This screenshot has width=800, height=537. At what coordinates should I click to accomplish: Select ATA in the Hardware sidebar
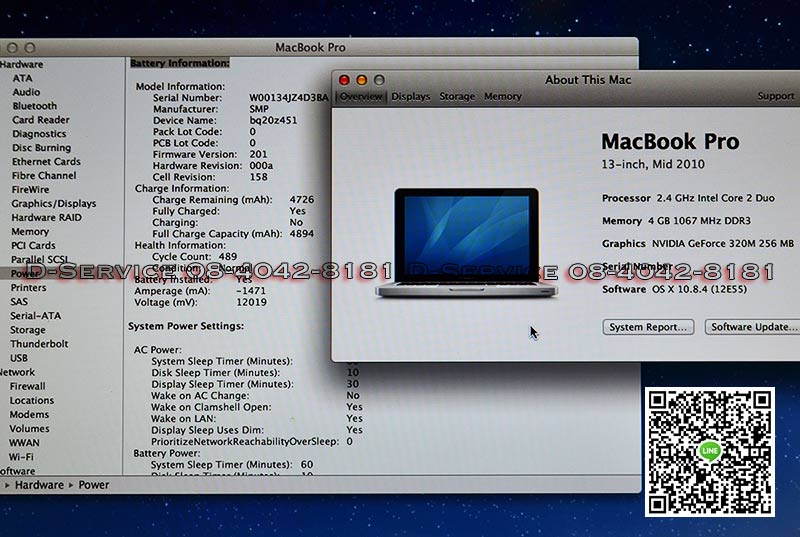(22, 78)
